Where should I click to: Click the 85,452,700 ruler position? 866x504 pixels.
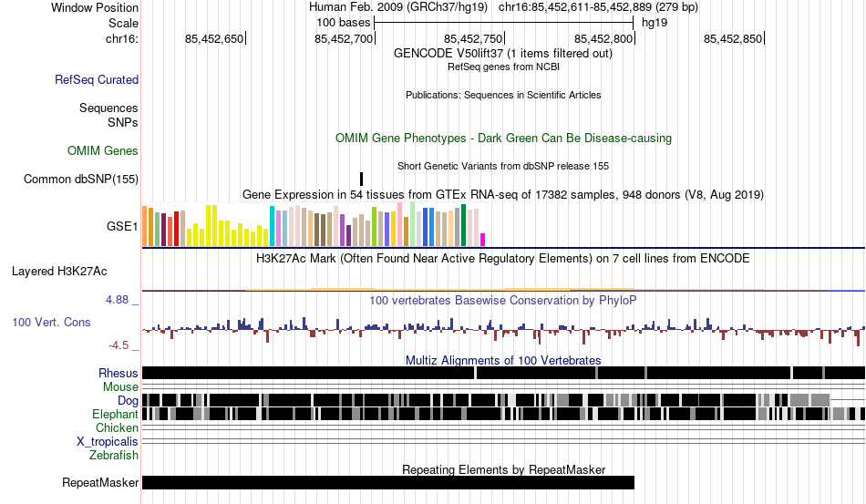point(344,38)
